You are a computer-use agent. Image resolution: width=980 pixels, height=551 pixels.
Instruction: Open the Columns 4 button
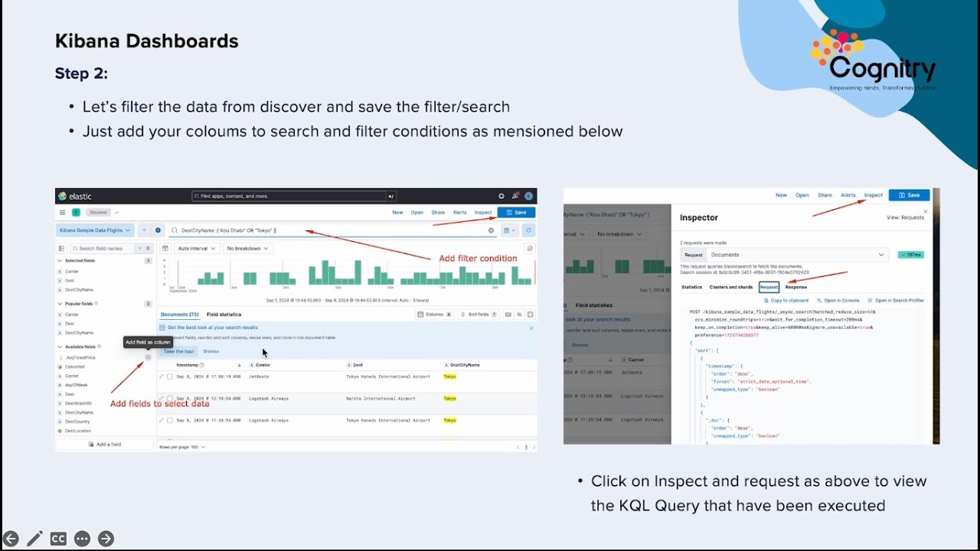point(435,315)
